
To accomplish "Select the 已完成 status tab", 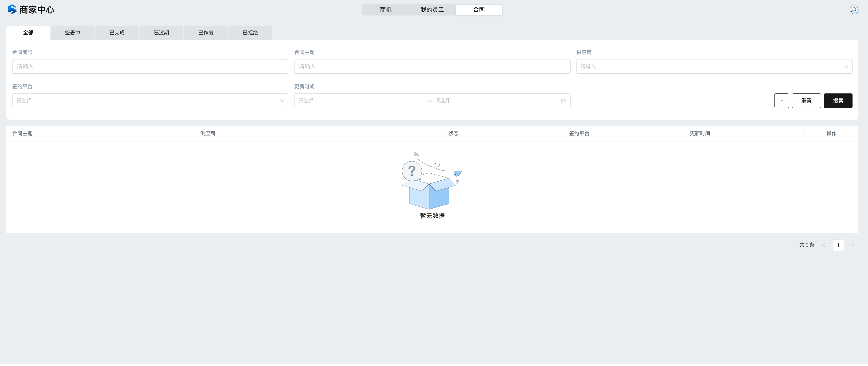I will click(x=117, y=33).
